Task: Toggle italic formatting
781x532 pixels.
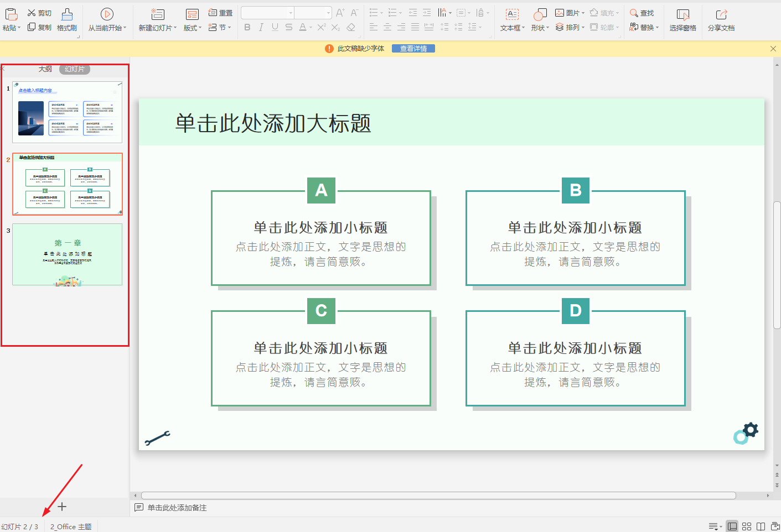Action: tap(261, 27)
